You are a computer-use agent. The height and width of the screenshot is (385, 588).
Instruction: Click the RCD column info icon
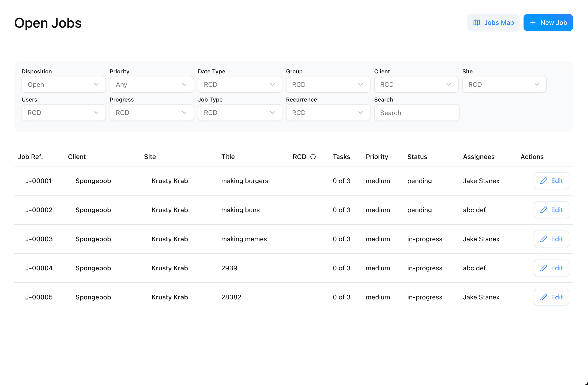coord(313,157)
